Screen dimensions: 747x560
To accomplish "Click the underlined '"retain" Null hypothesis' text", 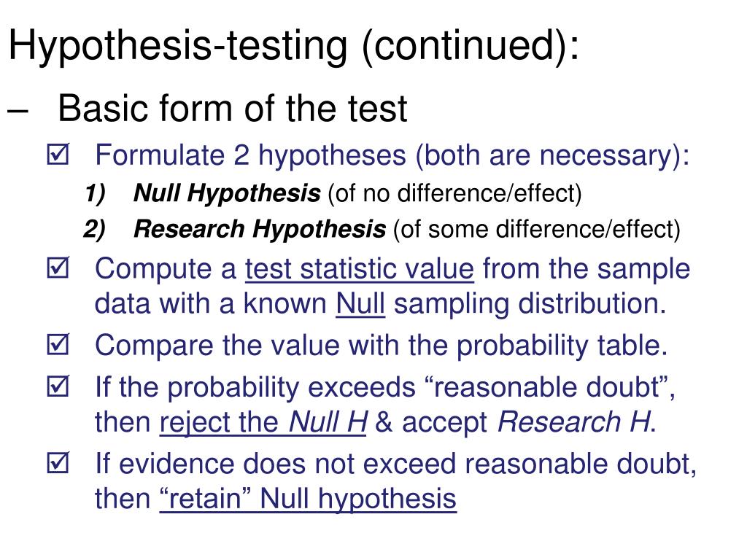I will pos(309,499).
